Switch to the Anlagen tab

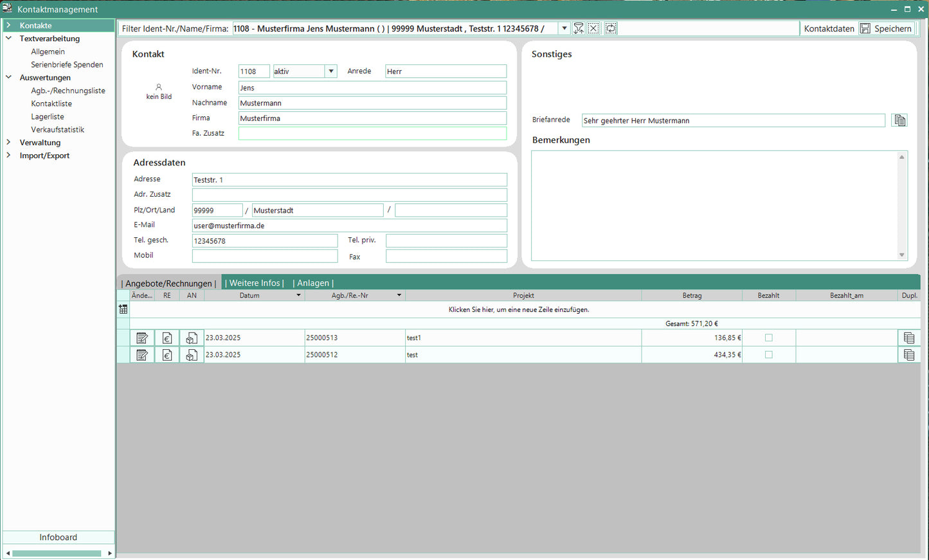tap(313, 283)
